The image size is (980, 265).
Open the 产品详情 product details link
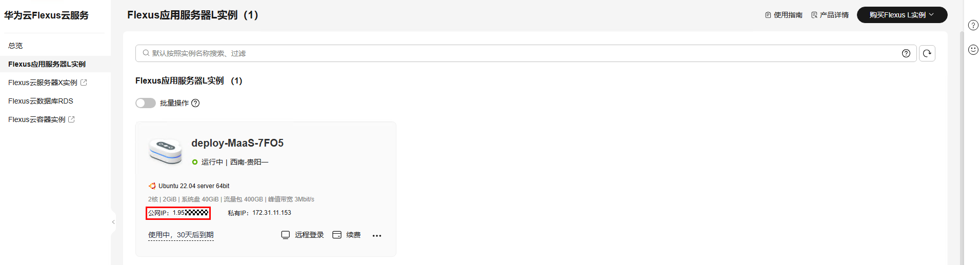coord(830,15)
